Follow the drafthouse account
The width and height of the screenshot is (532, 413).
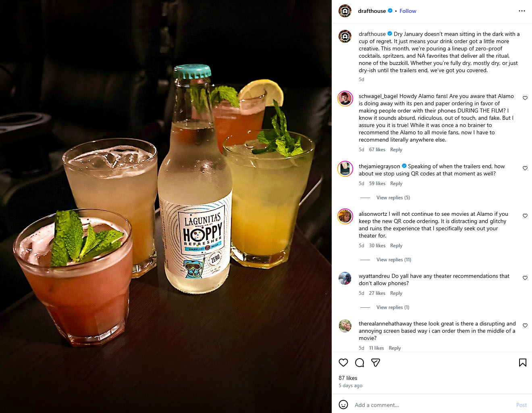pyautogui.click(x=407, y=11)
